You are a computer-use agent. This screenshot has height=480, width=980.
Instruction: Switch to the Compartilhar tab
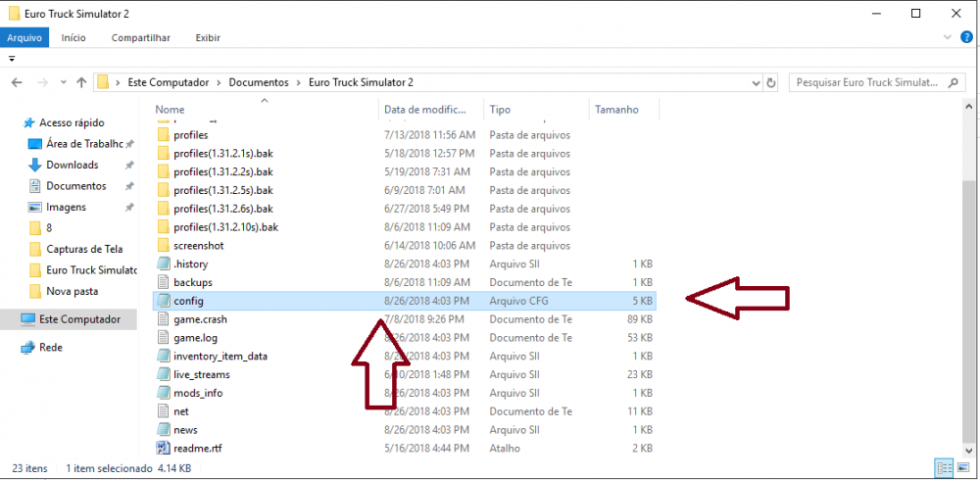140,37
